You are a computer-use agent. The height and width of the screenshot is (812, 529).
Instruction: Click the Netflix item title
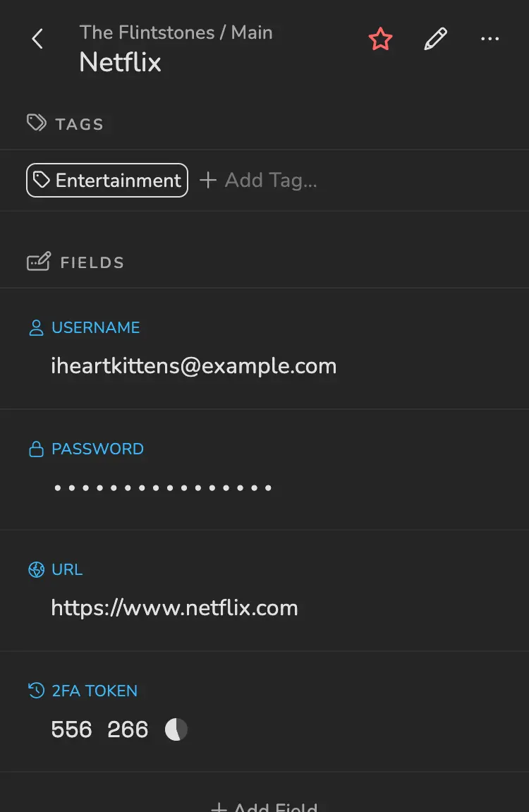[121, 63]
